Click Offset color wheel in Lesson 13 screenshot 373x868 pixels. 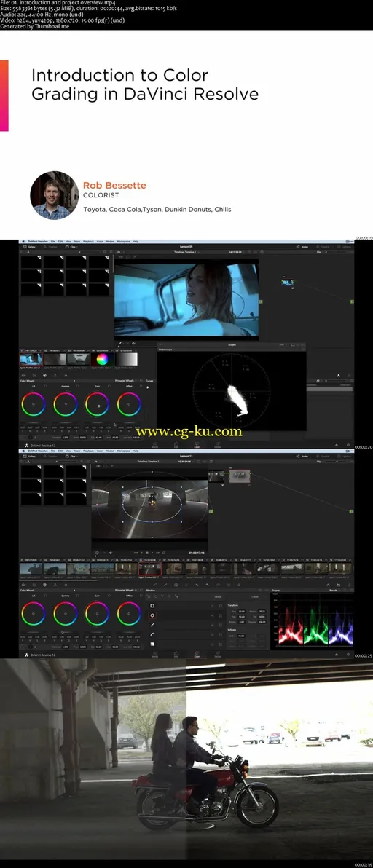click(x=129, y=613)
